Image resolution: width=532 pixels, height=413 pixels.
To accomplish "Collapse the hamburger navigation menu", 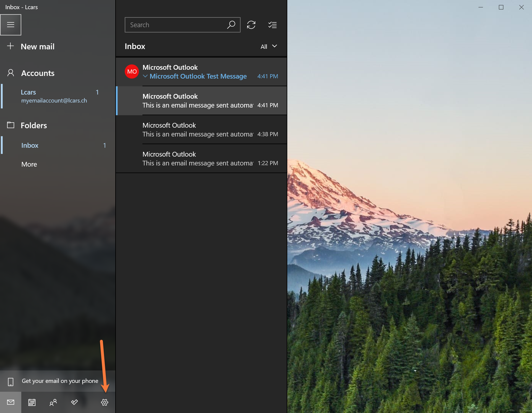I will click(x=11, y=25).
